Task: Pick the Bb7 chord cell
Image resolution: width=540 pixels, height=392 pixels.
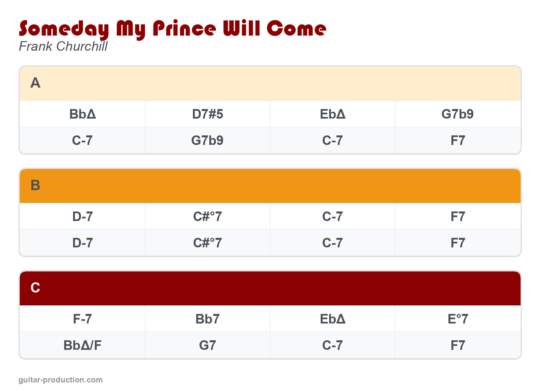Action: (x=207, y=319)
